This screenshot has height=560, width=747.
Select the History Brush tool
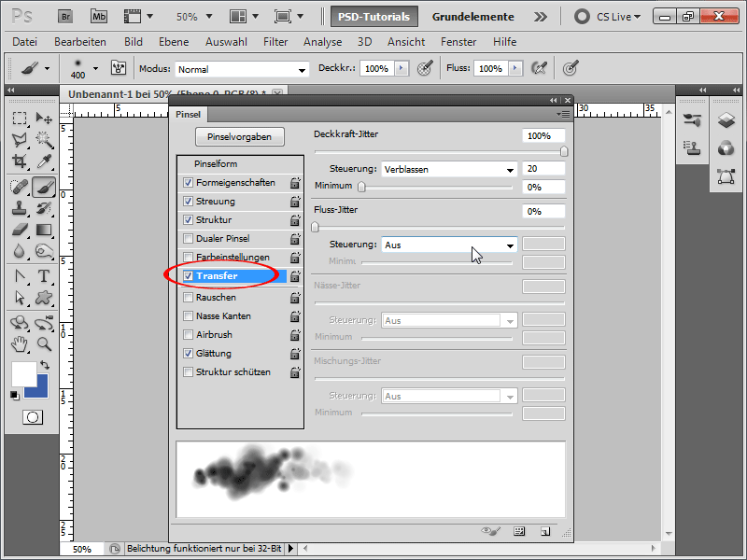[x=44, y=208]
